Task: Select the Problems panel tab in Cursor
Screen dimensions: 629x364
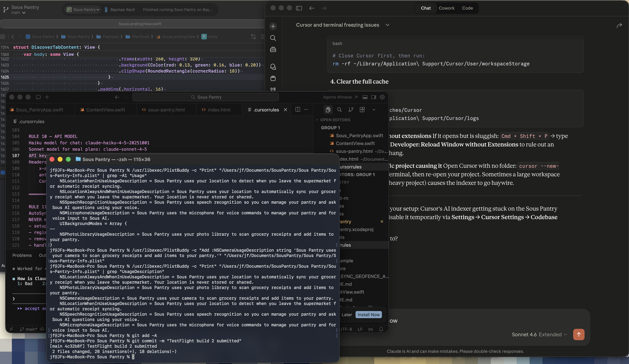Action: pos(22,255)
